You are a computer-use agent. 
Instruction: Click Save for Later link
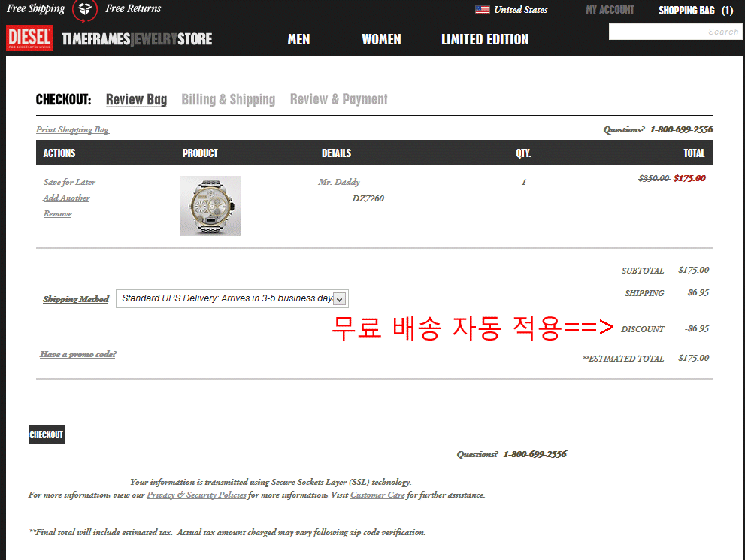coord(69,183)
